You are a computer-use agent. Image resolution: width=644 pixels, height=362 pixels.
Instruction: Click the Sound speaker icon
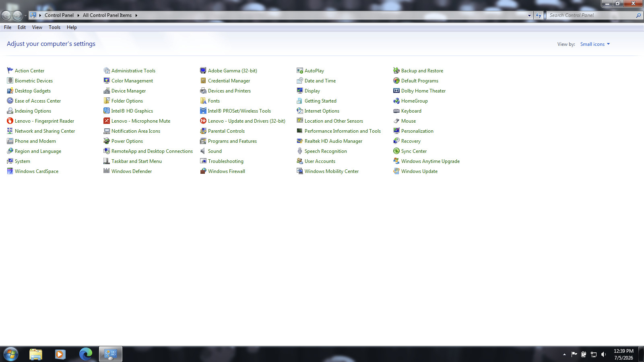[203, 151]
